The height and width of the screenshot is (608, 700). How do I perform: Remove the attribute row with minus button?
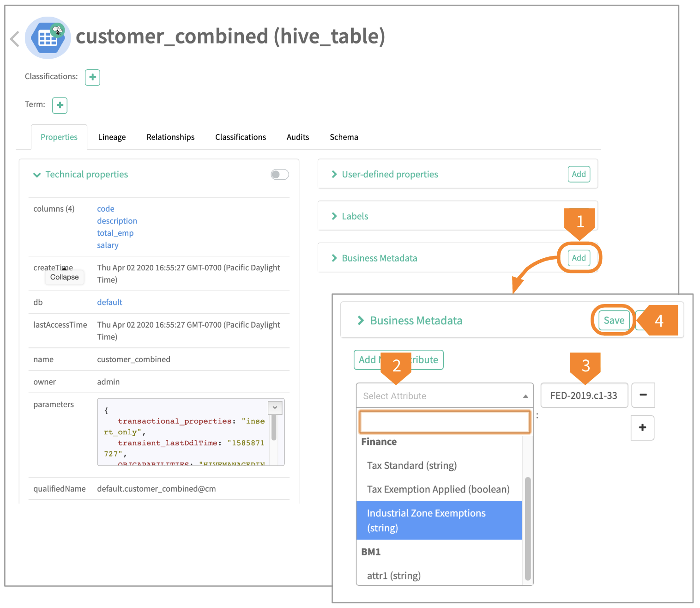(643, 395)
